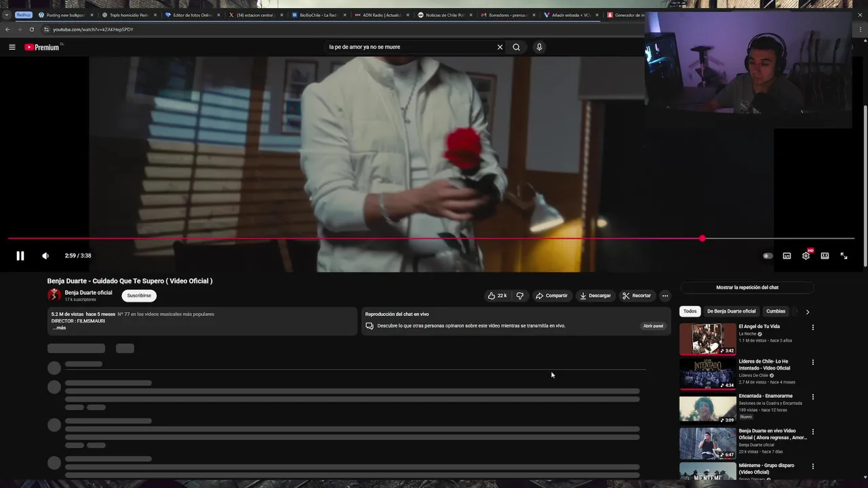Open player settings gear

coord(806,256)
